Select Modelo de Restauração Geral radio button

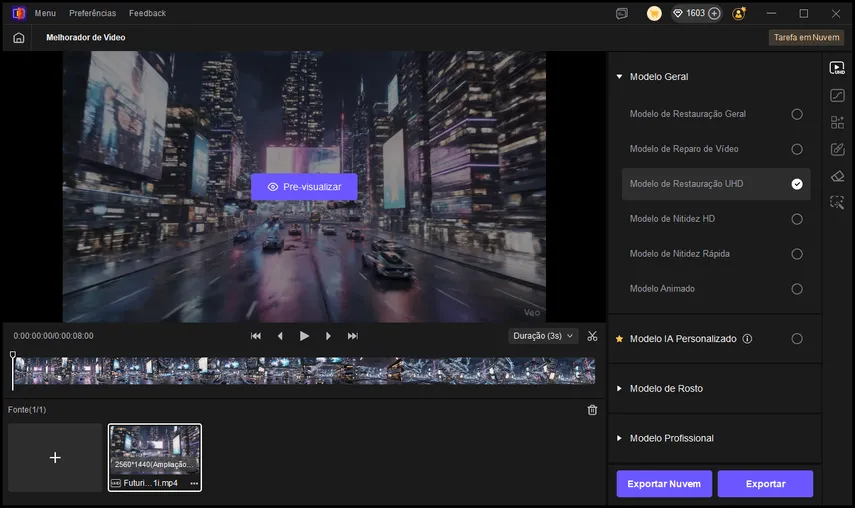797,114
